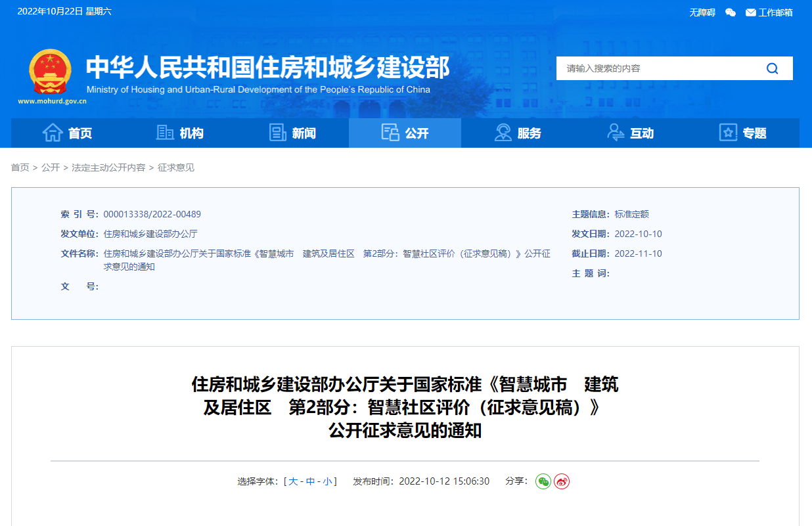This screenshot has width=812, height=526.
Task: Click the star icon beside 专题
Action: click(728, 132)
